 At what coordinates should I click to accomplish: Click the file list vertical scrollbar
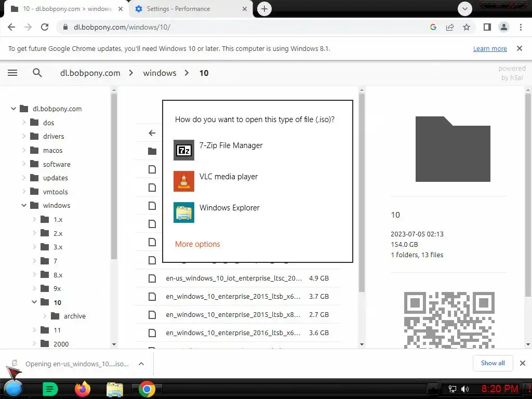362,192
